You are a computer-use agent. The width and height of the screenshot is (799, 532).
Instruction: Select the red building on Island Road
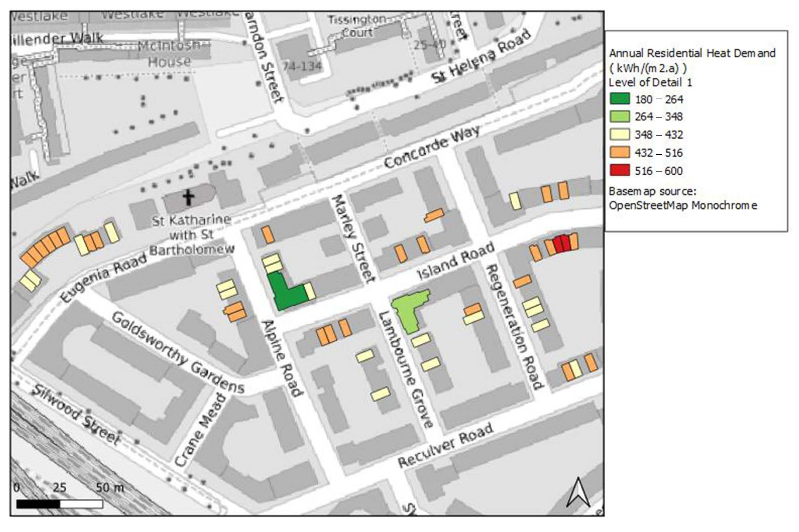[x=561, y=244]
